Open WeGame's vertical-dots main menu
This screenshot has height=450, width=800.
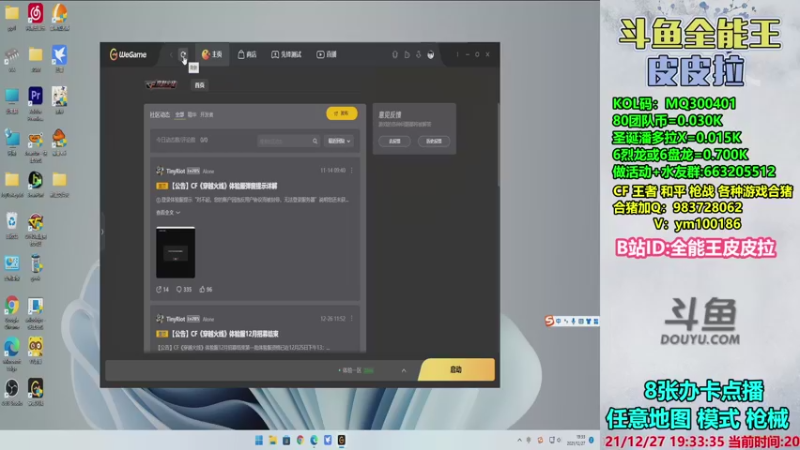[x=457, y=55]
